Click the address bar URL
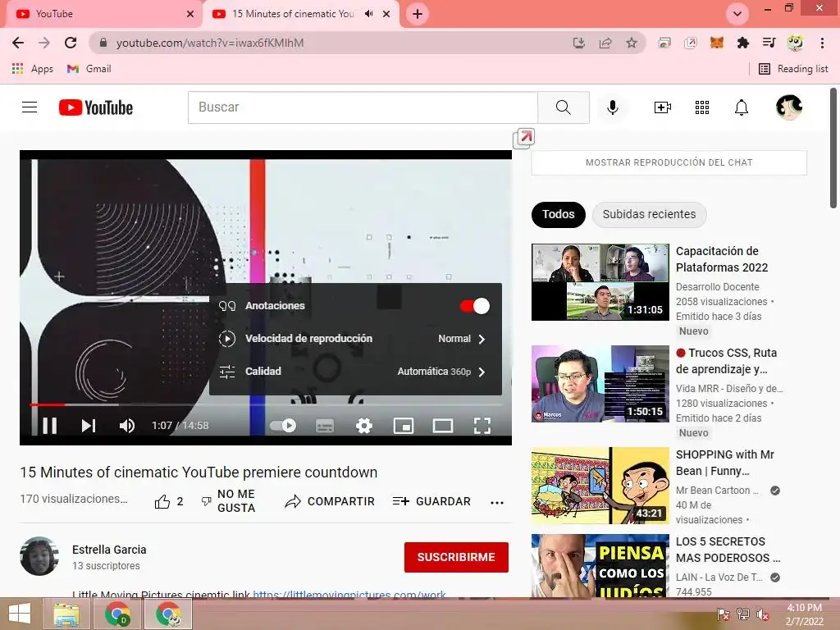 (209, 43)
